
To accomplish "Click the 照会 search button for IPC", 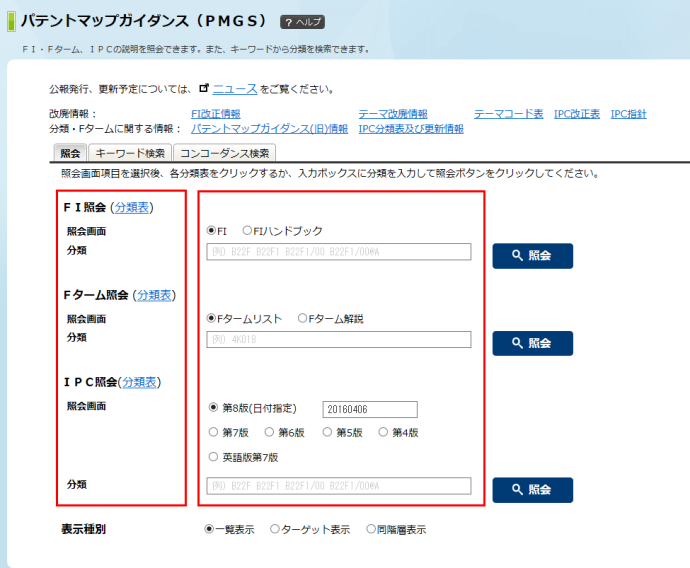I will [x=532, y=489].
